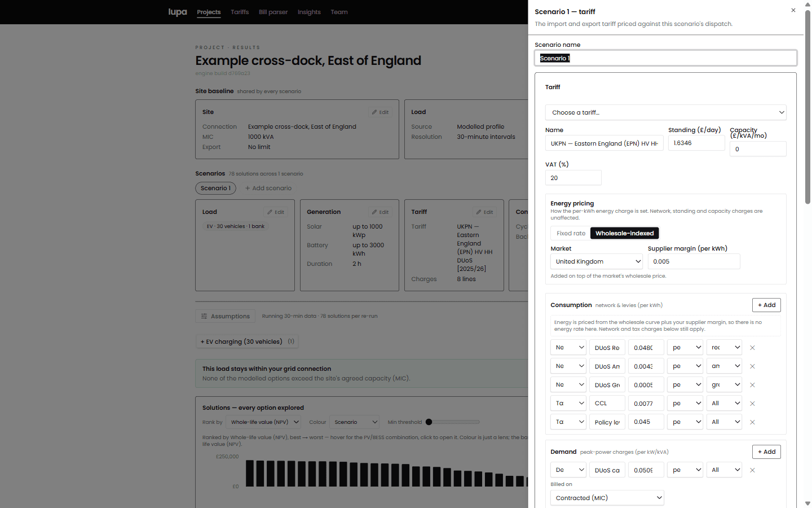Open the Team tab
812x508 pixels.
click(x=339, y=12)
